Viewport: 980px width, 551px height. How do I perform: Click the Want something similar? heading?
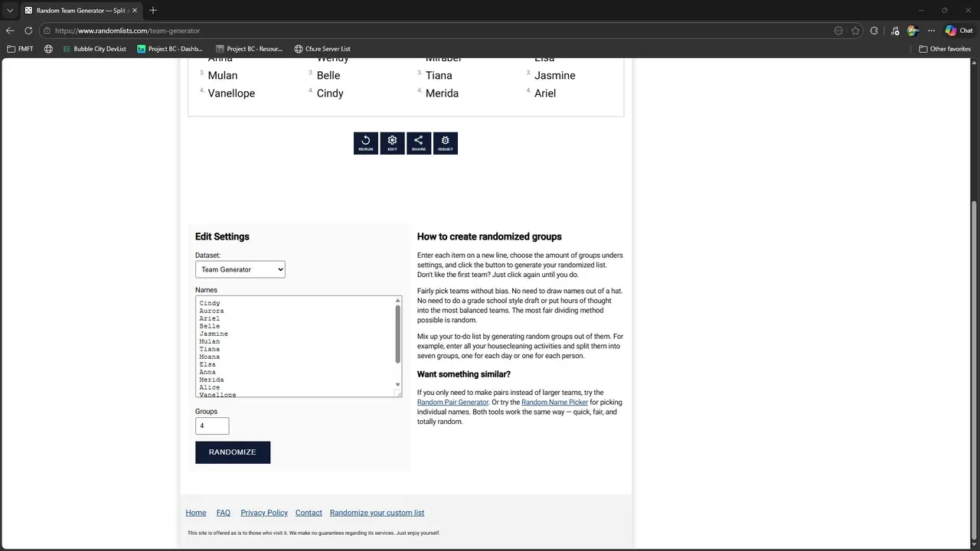tap(464, 374)
